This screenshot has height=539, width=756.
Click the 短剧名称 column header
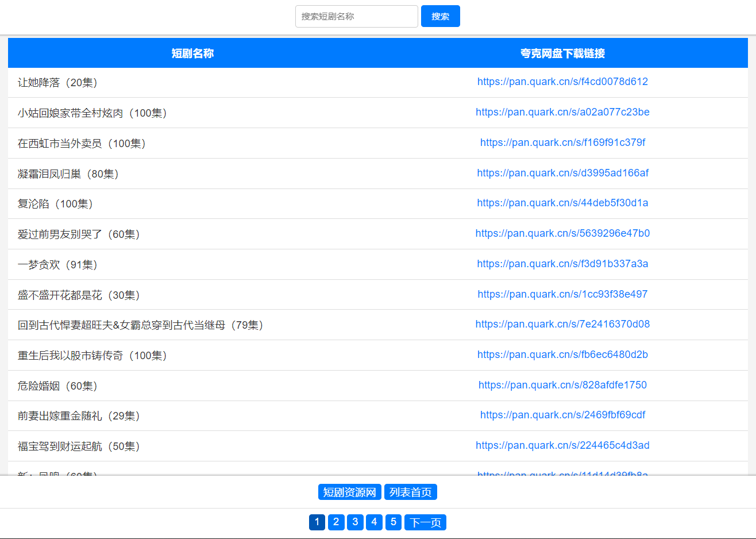click(x=192, y=53)
